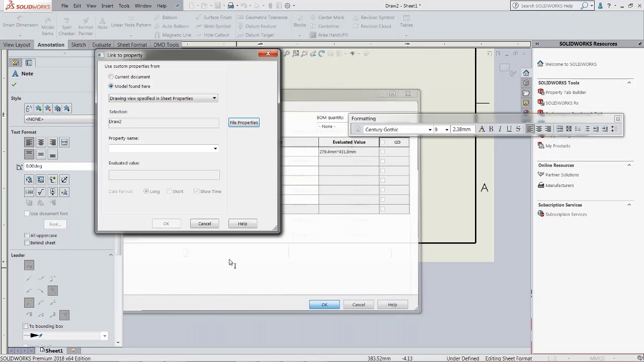Open Drawing view specified dropdown

point(163,99)
